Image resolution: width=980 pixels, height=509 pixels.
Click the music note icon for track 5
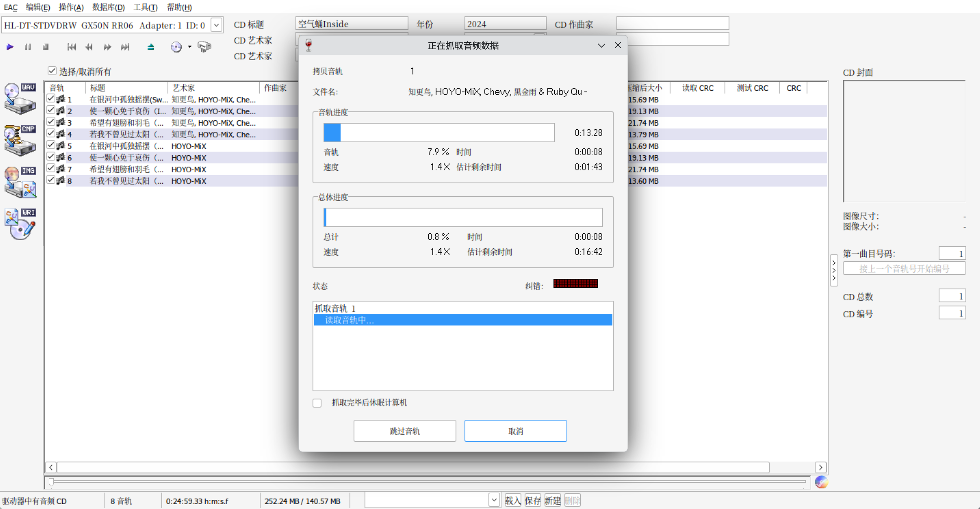coord(61,146)
